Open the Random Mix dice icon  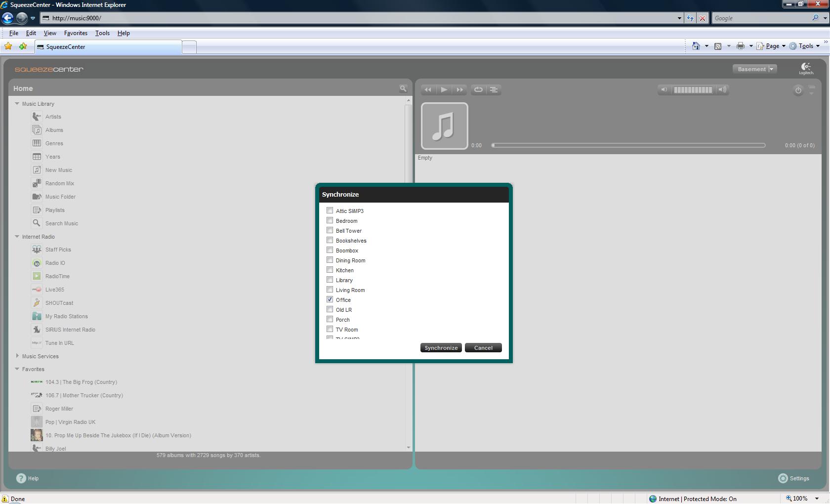[x=37, y=183]
